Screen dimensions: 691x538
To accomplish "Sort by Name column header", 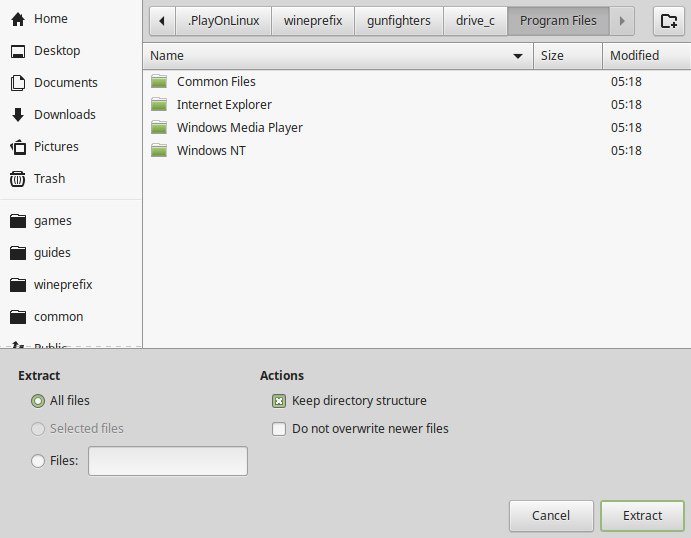I will click(338, 56).
